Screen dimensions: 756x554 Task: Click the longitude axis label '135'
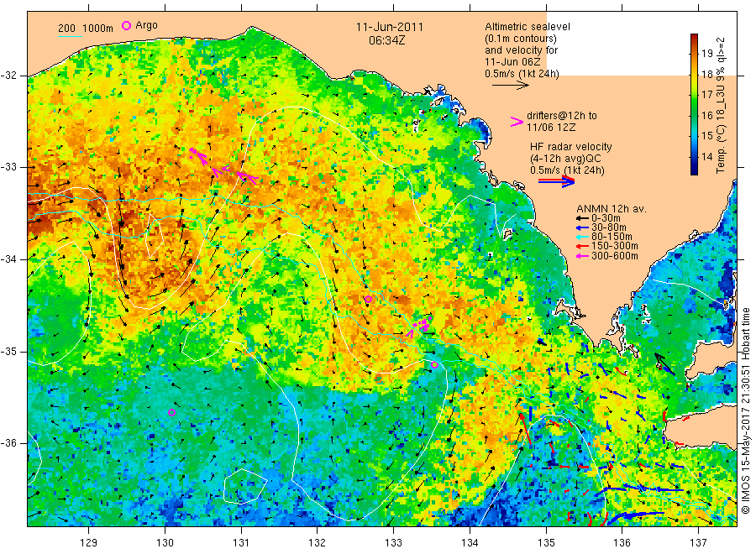[x=546, y=542]
